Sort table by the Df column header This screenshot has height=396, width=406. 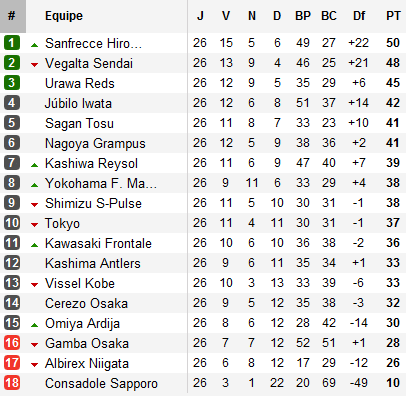(x=359, y=16)
